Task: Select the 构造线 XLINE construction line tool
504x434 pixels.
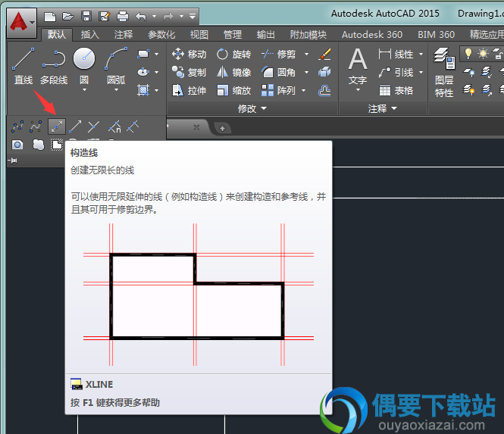Action: pyautogui.click(x=57, y=126)
